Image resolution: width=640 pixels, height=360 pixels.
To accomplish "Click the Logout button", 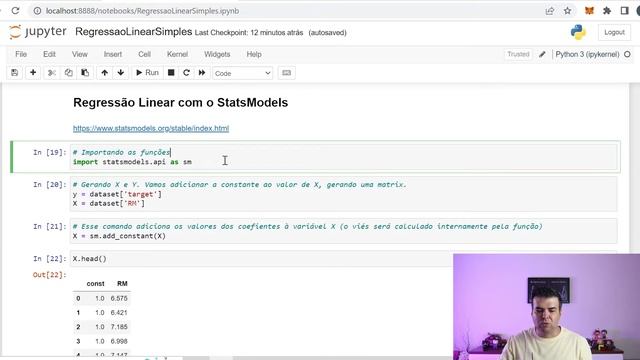I will [614, 32].
